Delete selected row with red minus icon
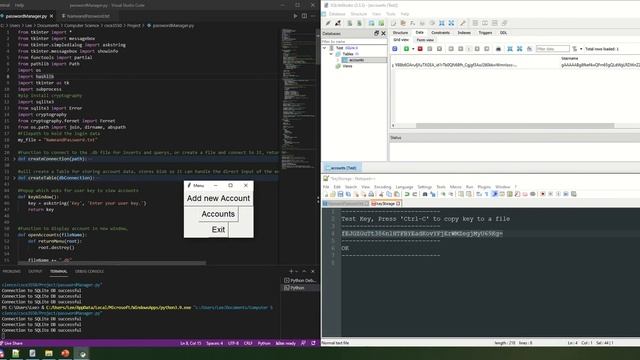This screenshot has width=640, height=360. tap(420, 49)
